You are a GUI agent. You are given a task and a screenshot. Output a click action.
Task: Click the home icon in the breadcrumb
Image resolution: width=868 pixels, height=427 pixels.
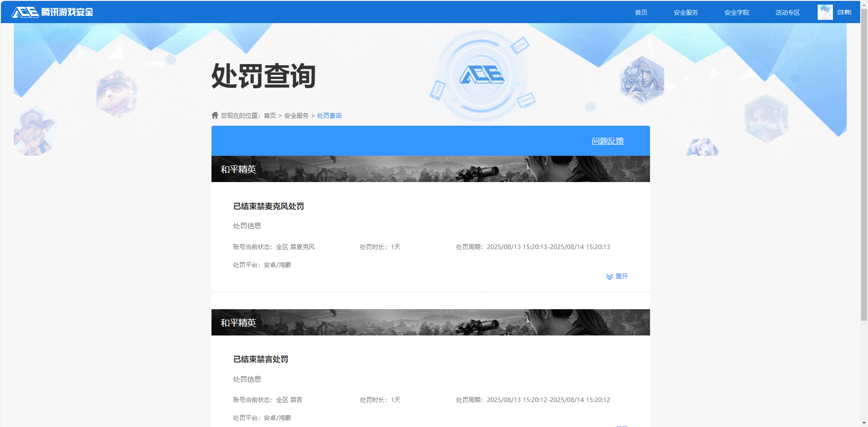tap(214, 115)
